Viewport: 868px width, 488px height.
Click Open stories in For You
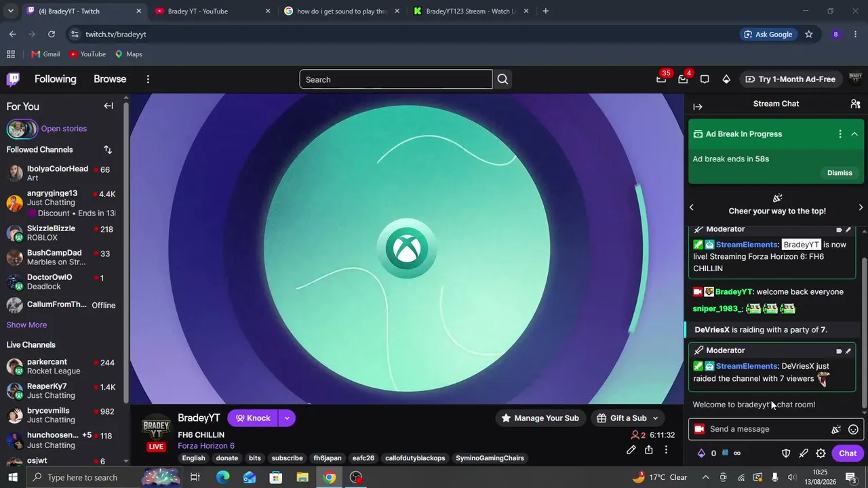[x=64, y=129]
